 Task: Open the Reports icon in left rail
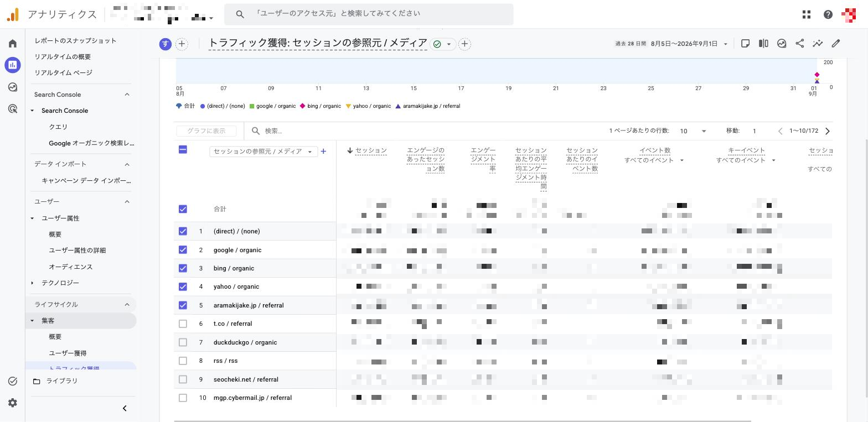pos(12,65)
